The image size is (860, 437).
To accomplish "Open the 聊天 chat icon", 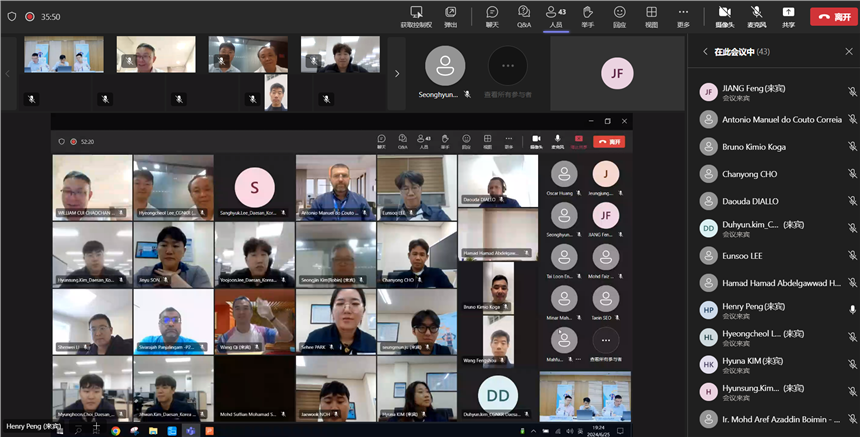I will coord(492,12).
